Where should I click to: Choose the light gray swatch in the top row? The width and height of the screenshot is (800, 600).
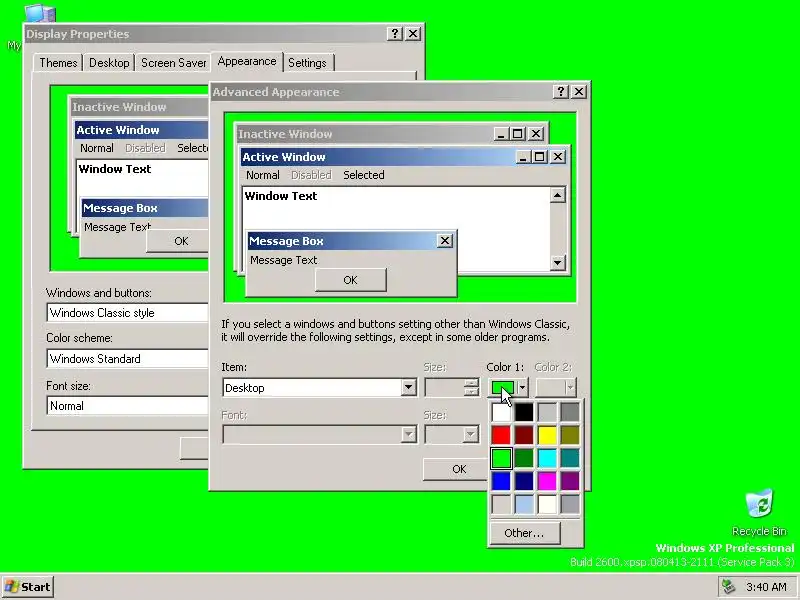(x=547, y=412)
